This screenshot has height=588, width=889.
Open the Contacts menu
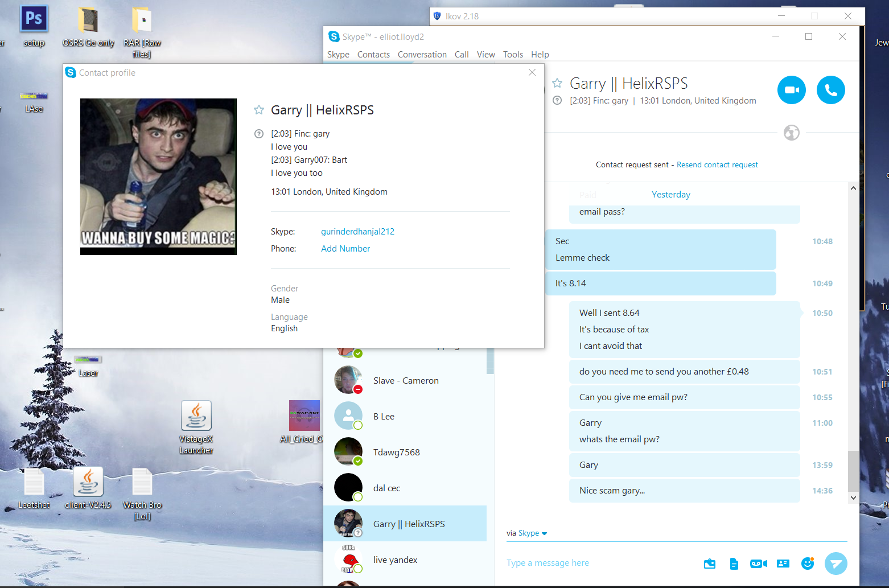coord(373,55)
